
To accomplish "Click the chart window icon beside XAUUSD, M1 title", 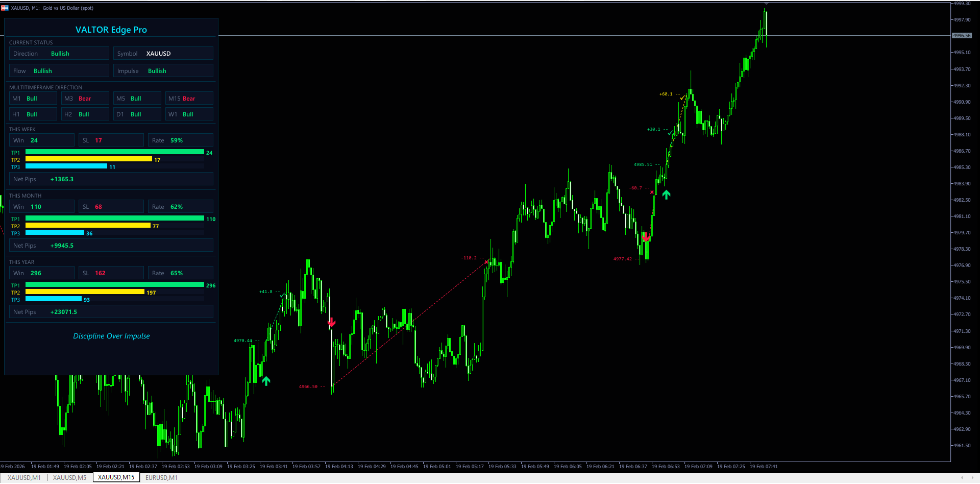I will (5, 8).
